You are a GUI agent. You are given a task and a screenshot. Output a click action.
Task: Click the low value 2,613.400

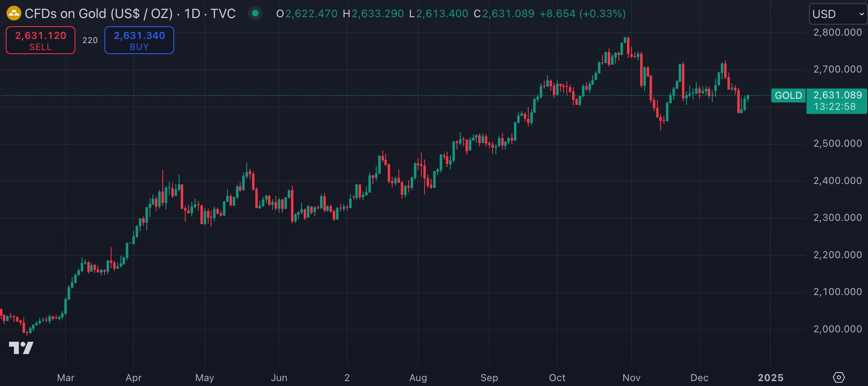[442, 14]
